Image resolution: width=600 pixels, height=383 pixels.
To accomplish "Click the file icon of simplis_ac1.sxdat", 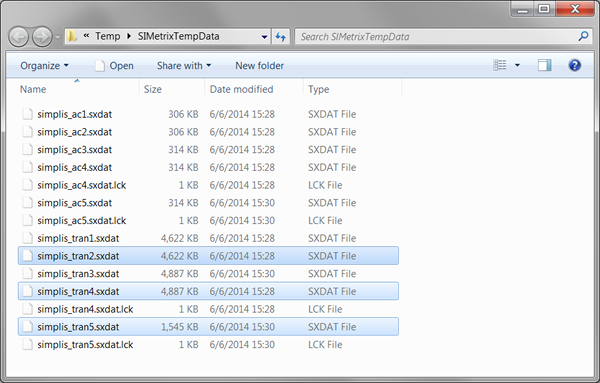I will pyautogui.click(x=28, y=114).
